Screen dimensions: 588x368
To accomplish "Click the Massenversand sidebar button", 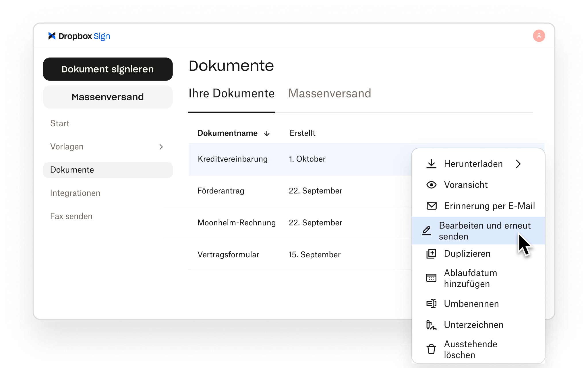I will 108,97.
